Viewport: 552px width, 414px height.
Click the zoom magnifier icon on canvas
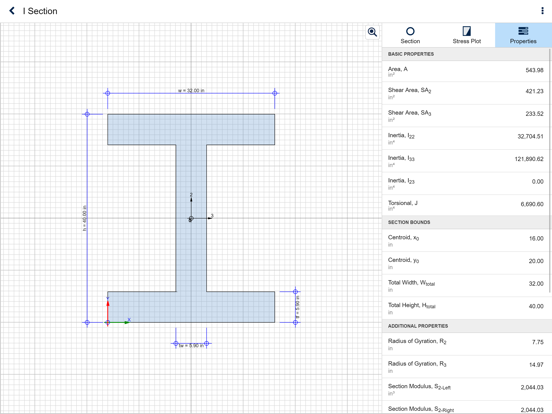point(372,32)
